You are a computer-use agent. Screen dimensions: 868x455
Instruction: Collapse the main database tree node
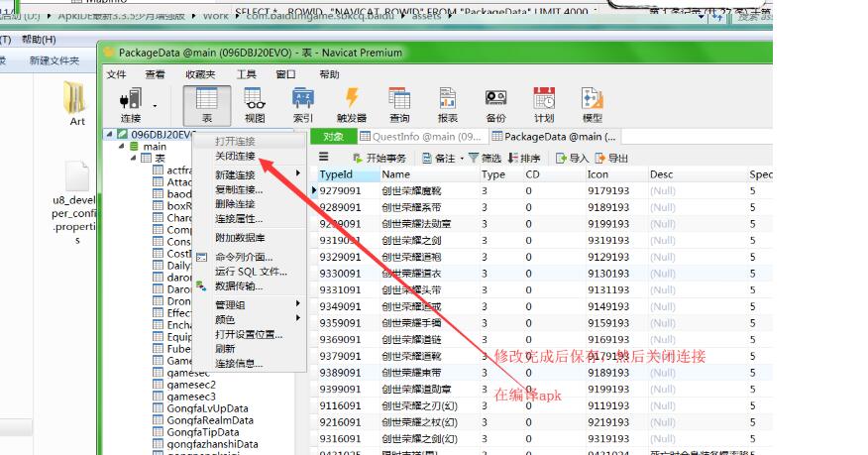pos(121,147)
